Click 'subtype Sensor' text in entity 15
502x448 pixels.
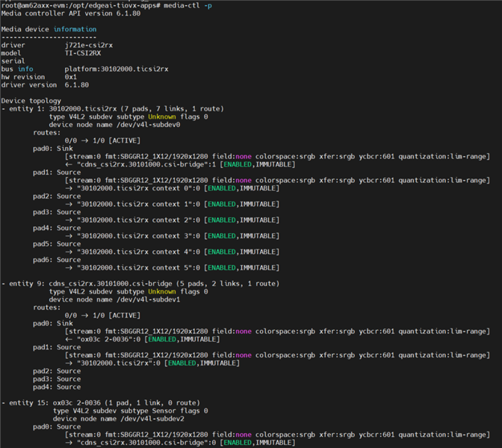click(x=148, y=411)
